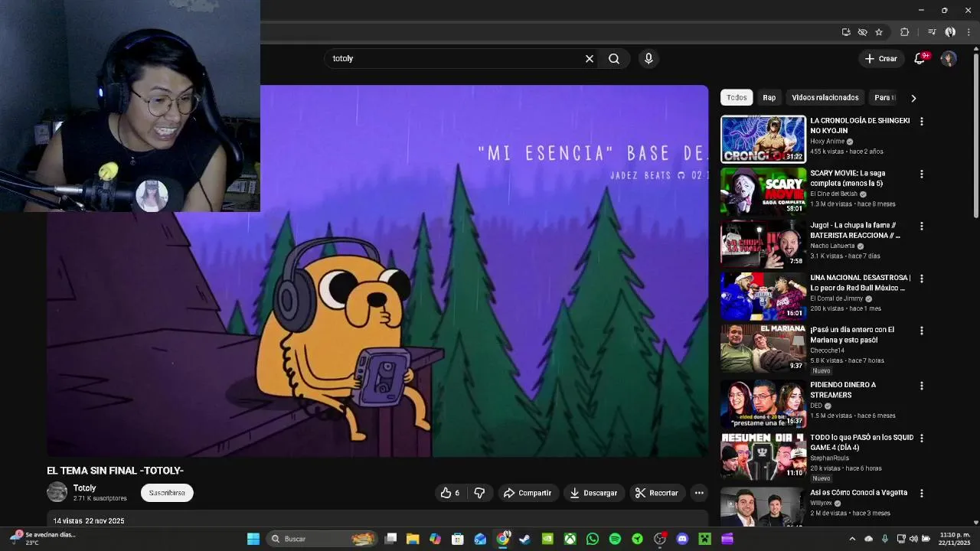Viewport: 980px width, 551px height.
Task: Open options for Scary Movie saga video
Action: pyautogui.click(x=922, y=174)
